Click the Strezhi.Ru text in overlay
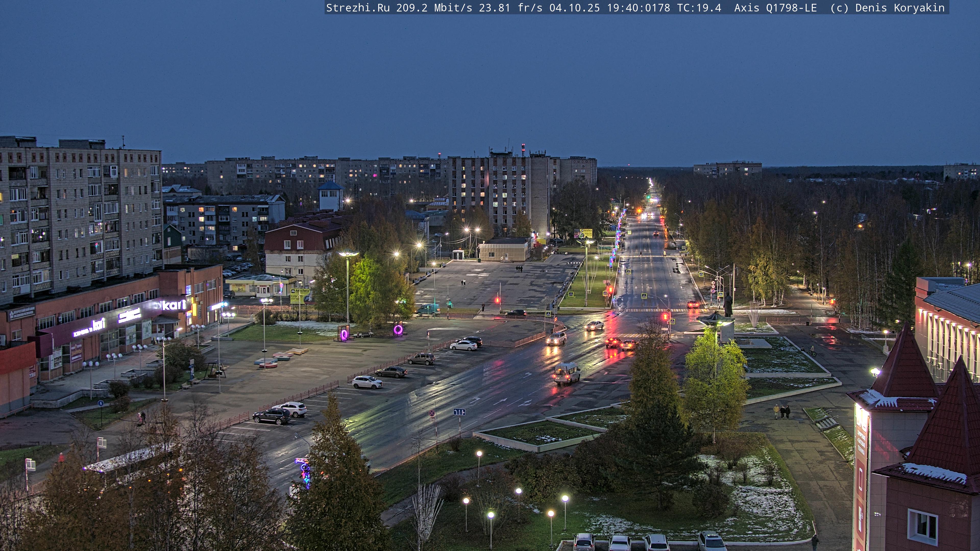The height and width of the screenshot is (551, 980). [358, 8]
